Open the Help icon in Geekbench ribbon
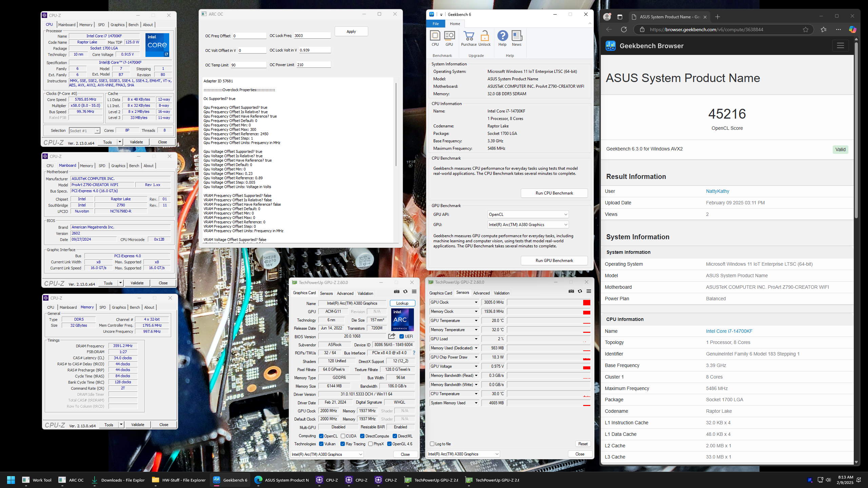 (502, 38)
